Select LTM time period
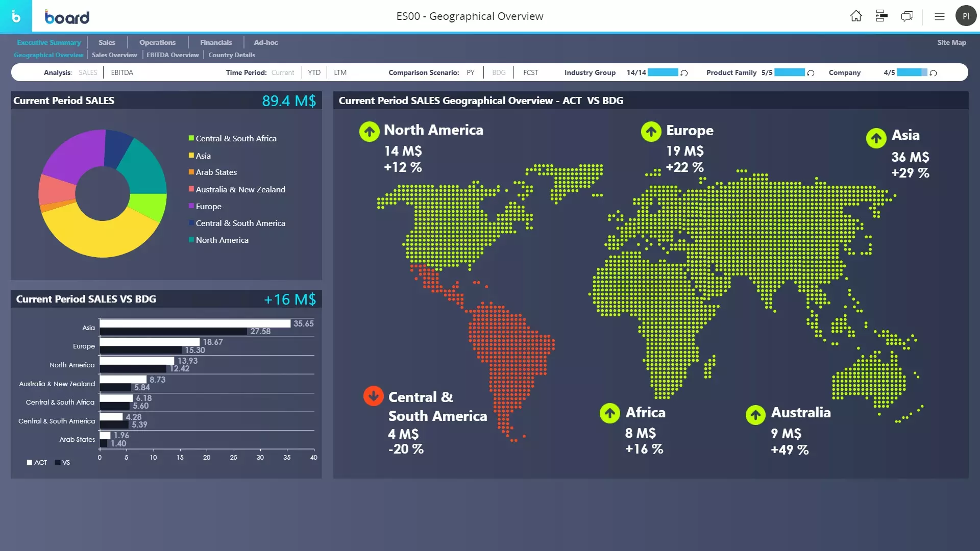The height and width of the screenshot is (551, 980). 340,72
